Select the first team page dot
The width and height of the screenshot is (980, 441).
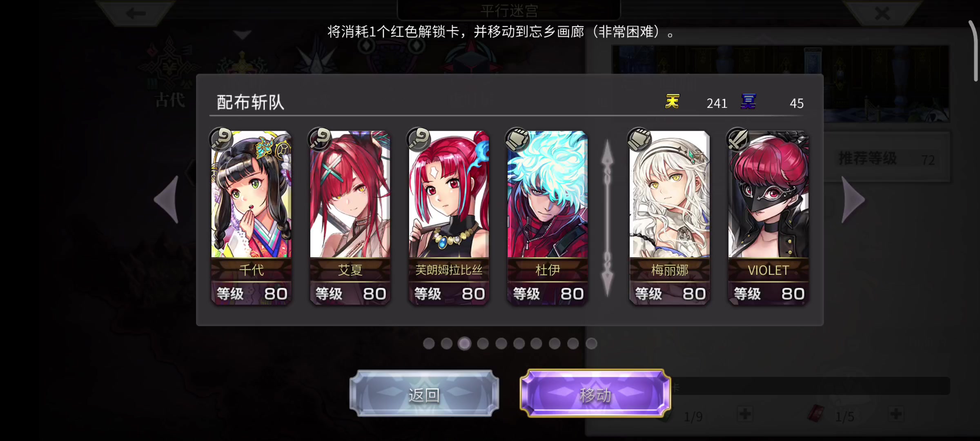(429, 343)
